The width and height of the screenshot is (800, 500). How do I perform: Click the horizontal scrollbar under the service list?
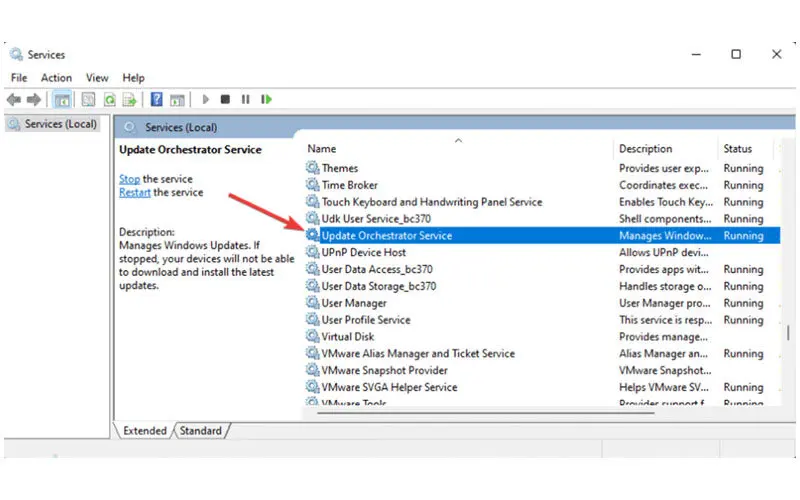coord(486,413)
